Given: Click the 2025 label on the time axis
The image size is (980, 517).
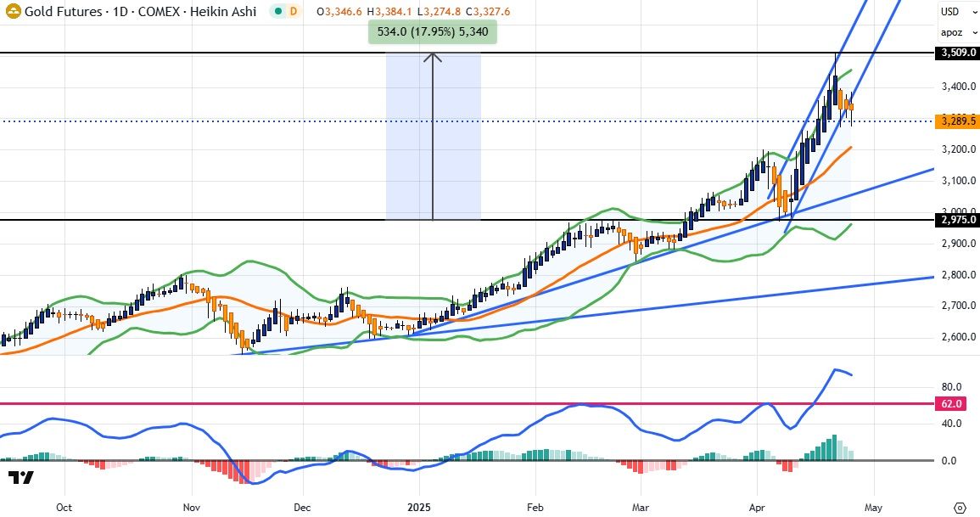Looking at the screenshot, I should [x=419, y=507].
